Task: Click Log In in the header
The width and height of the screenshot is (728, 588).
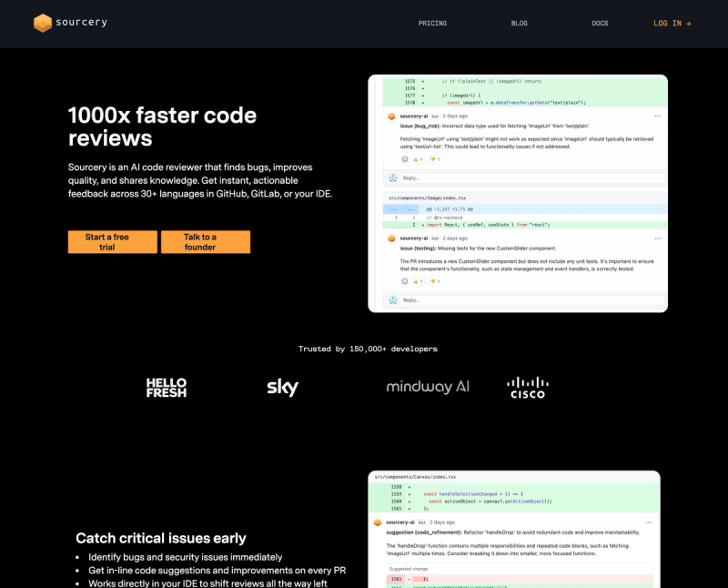Action: (672, 24)
